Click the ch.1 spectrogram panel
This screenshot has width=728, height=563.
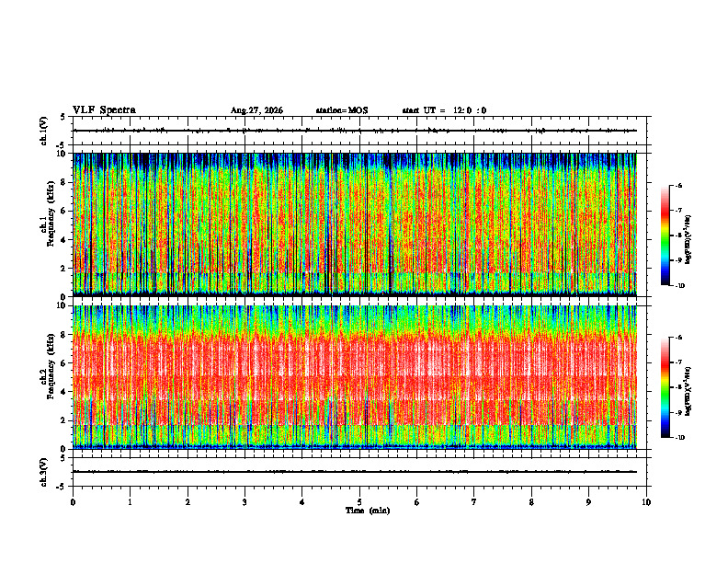tap(355, 224)
